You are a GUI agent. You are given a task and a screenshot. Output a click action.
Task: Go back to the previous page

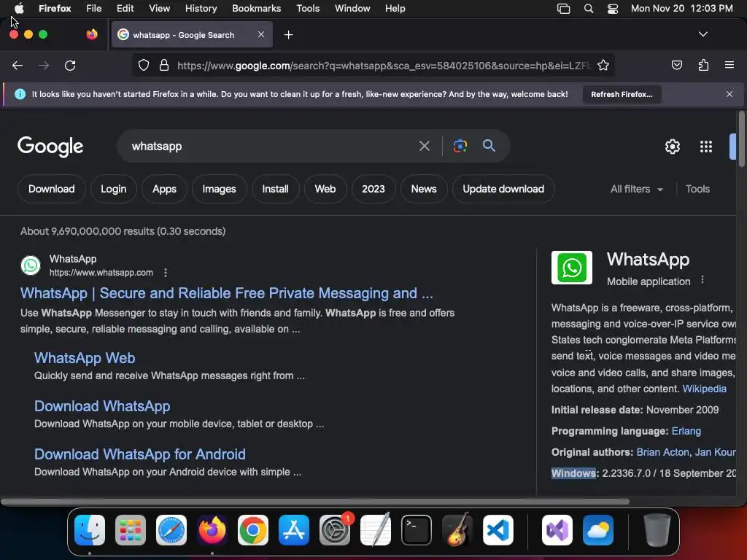pos(18,65)
